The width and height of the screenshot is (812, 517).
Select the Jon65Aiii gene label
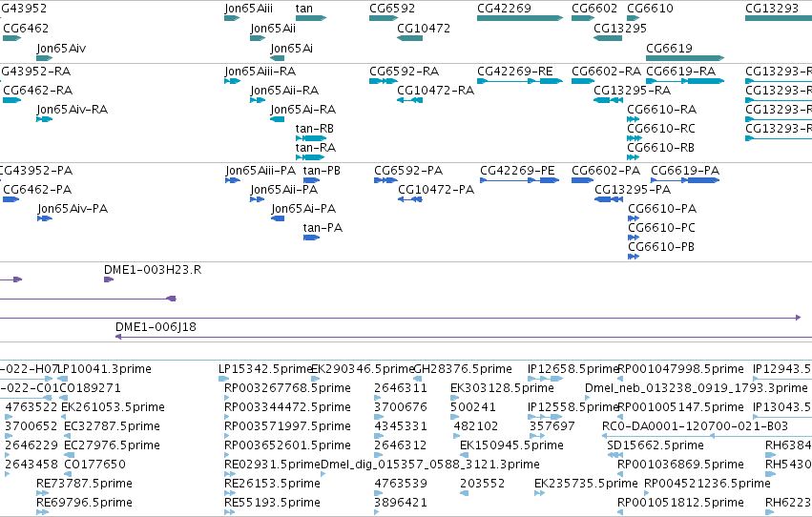click(249, 9)
